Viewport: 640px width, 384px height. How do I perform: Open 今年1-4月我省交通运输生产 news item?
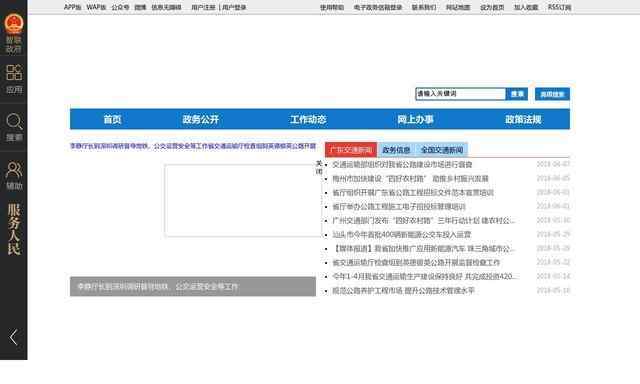click(x=424, y=277)
